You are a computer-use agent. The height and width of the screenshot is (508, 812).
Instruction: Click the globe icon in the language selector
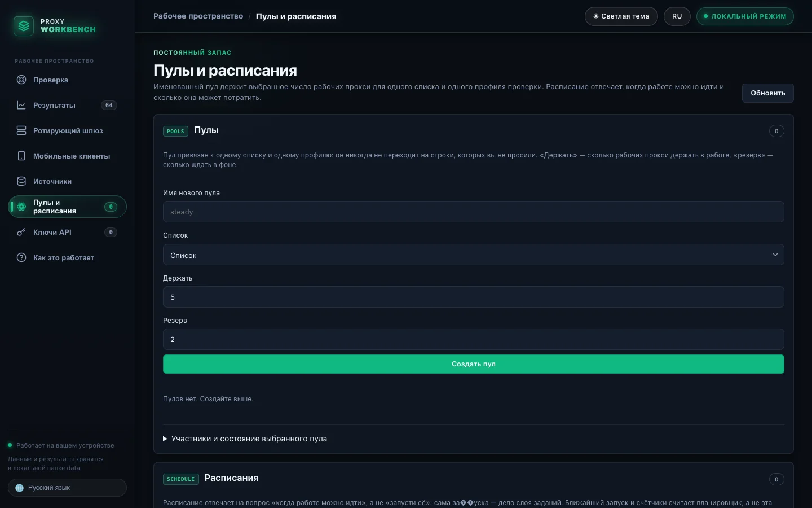pos(20,488)
